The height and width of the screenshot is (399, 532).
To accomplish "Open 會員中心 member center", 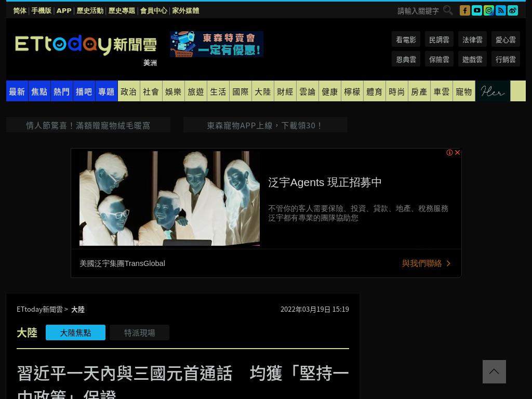I will pos(154,11).
